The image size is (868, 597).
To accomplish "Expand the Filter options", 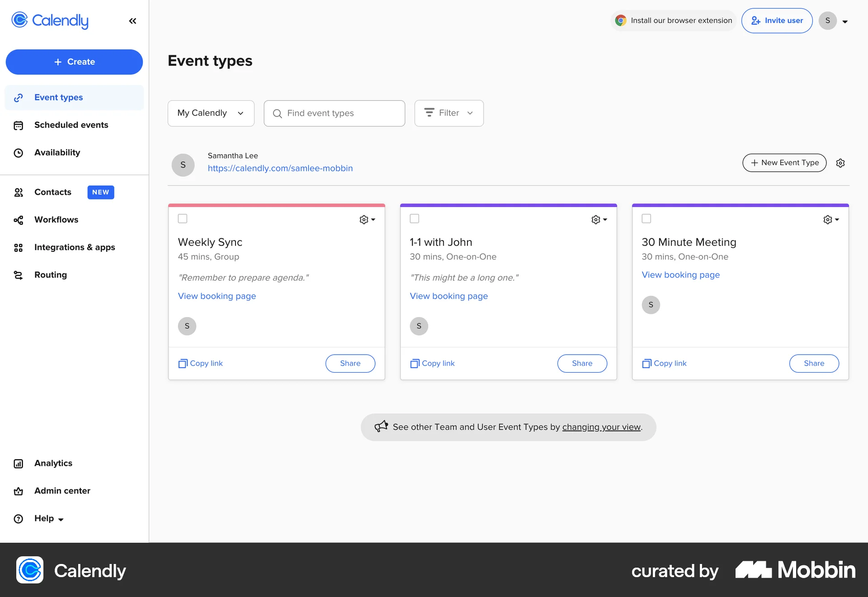I will pos(448,113).
